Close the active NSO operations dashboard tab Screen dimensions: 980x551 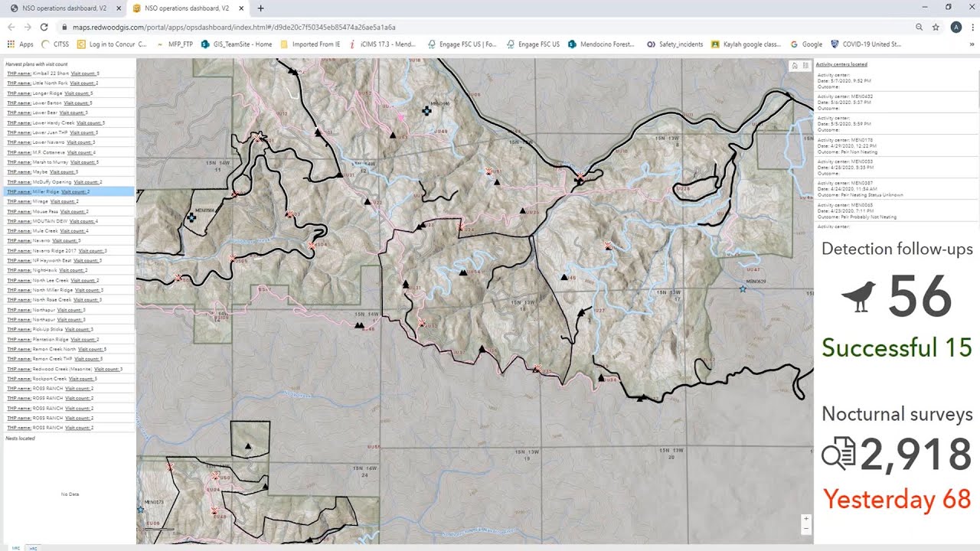point(242,8)
